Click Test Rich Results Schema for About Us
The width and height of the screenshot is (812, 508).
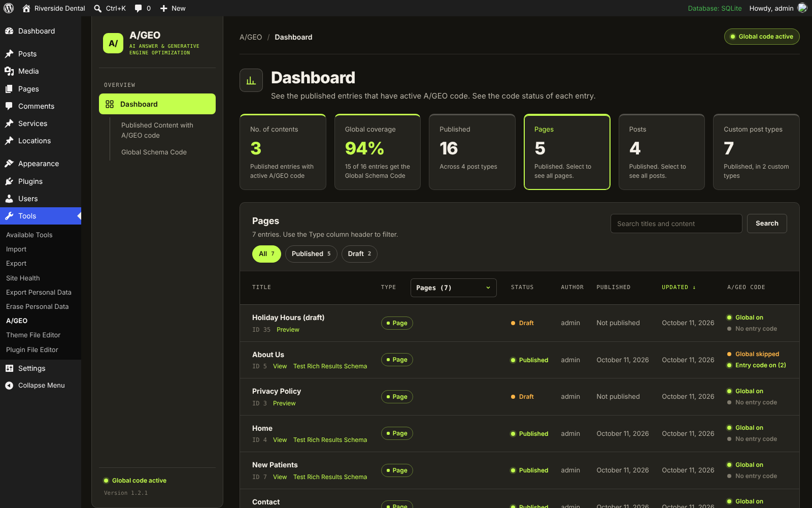click(x=330, y=366)
